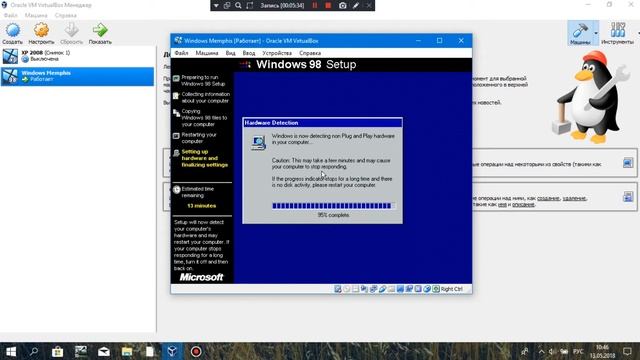The width and height of the screenshot is (640, 360).
Task: Open the Устройства menu in VM window
Action: pos(277,53)
